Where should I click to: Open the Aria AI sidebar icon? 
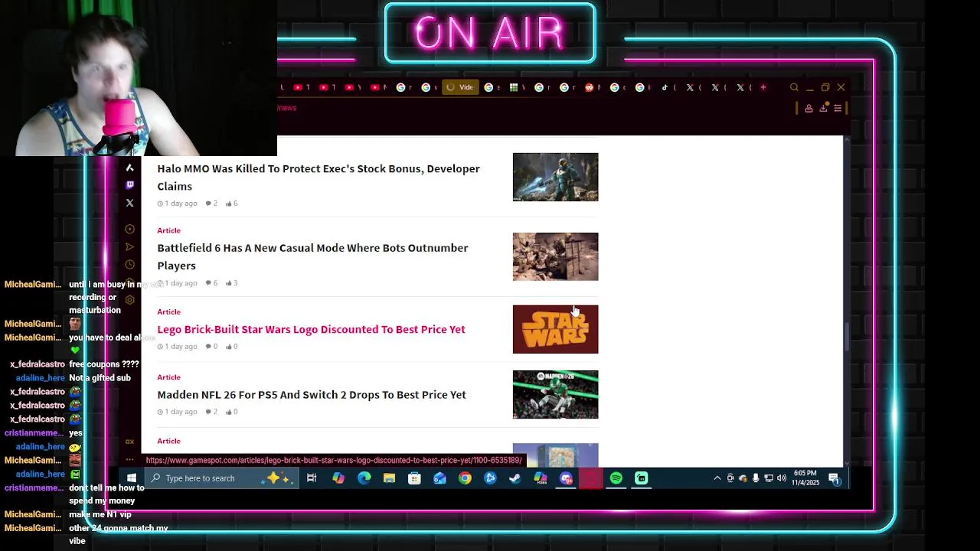click(x=129, y=168)
